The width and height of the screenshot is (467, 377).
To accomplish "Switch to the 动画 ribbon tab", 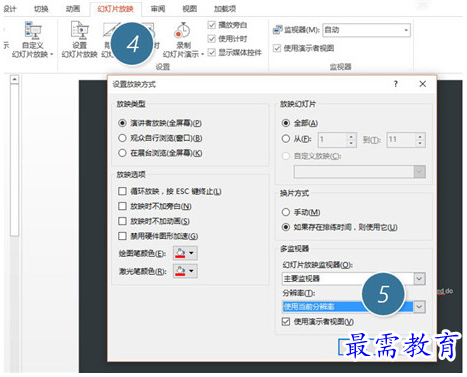I will 73,9.
